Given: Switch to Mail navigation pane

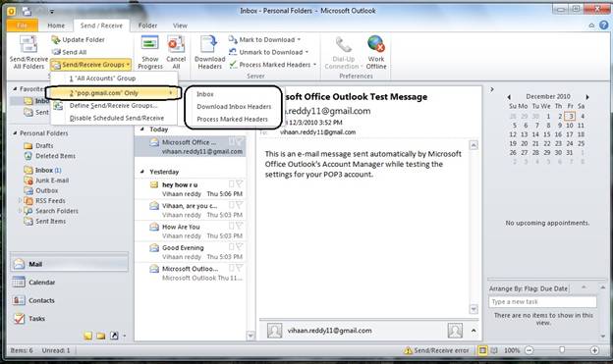Looking at the screenshot, I should pos(69,264).
